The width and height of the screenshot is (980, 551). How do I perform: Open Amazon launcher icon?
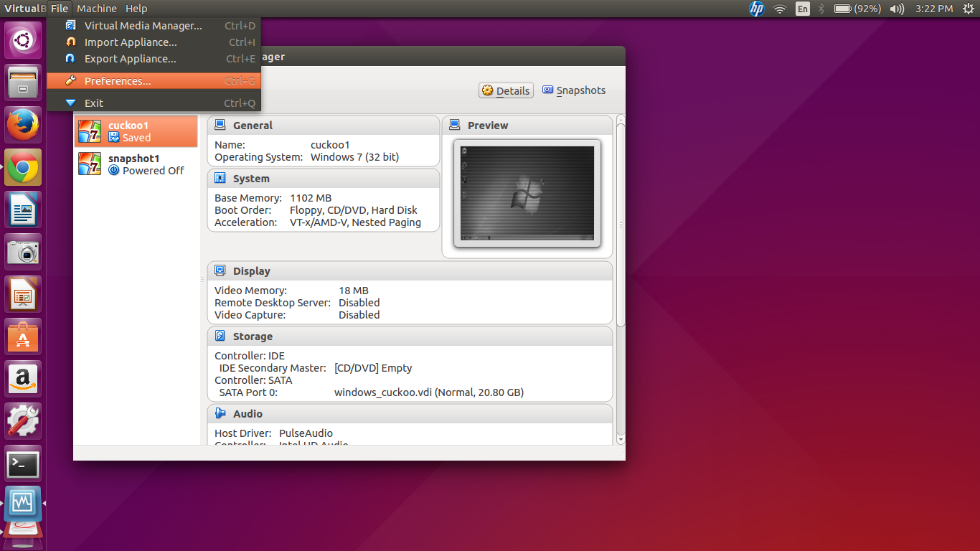[23, 380]
